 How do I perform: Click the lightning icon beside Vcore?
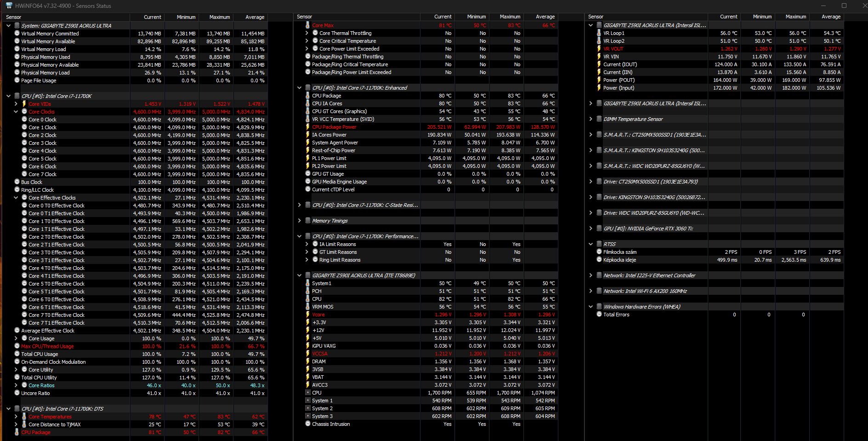(307, 315)
